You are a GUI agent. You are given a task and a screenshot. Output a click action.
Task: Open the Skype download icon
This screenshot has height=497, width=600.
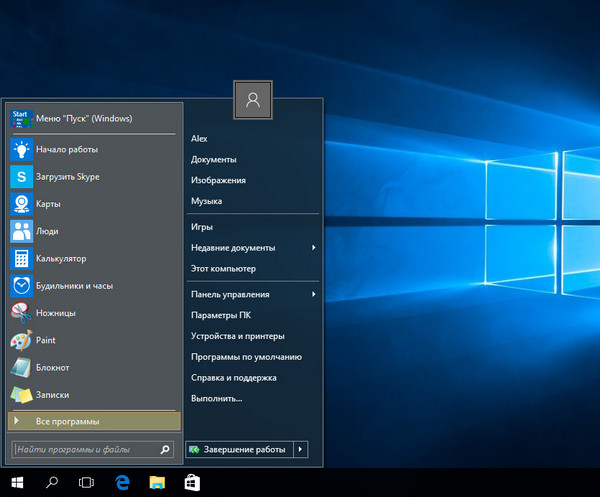click(21, 177)
